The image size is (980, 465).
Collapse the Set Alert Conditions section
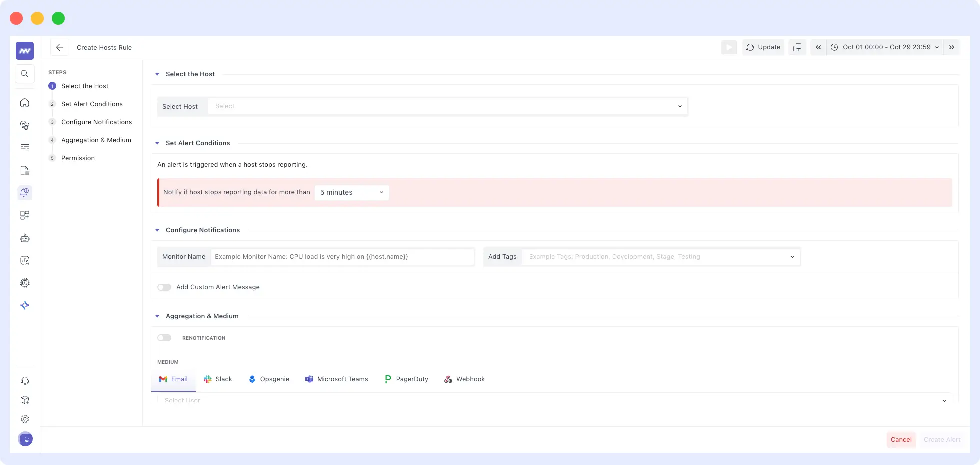(157, 143)
